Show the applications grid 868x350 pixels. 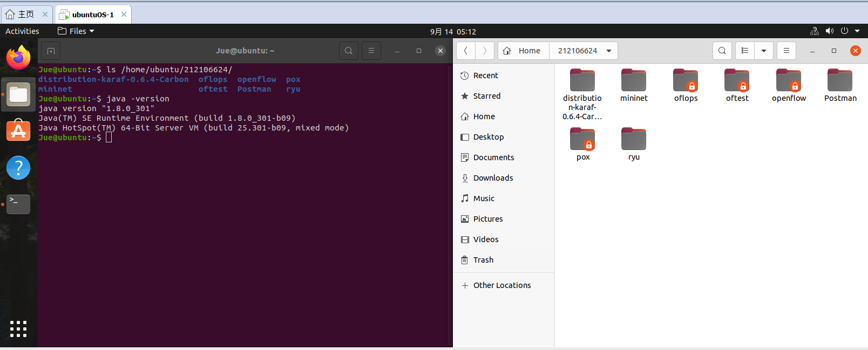click(x=18, y=328)
